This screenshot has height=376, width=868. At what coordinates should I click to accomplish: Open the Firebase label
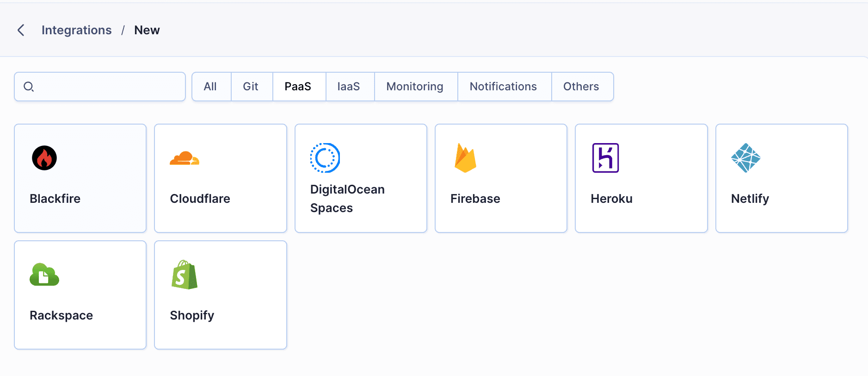tap(475, 199)
